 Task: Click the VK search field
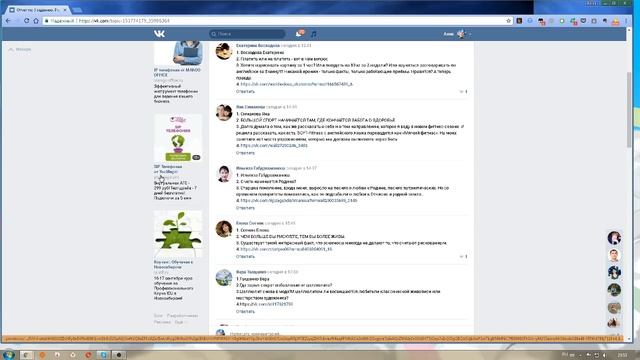(x=247, y=34)
